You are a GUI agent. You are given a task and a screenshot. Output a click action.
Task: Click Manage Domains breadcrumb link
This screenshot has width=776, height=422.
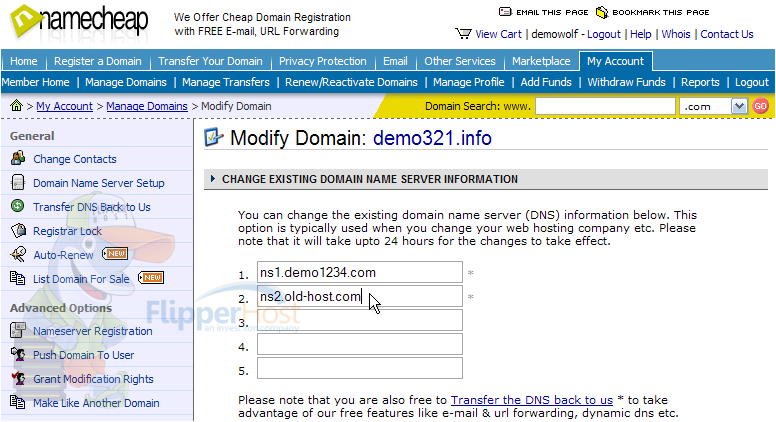point(147,106)
